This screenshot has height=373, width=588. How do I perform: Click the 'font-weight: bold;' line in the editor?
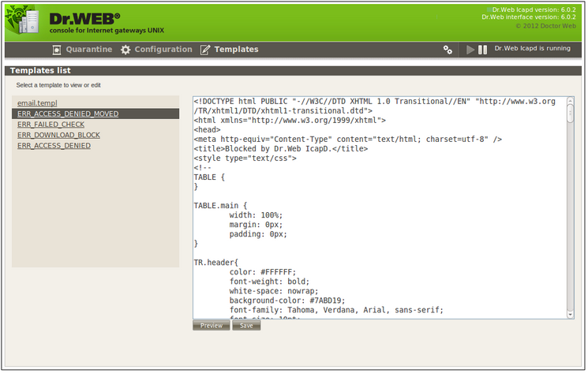tap(270, 282)
